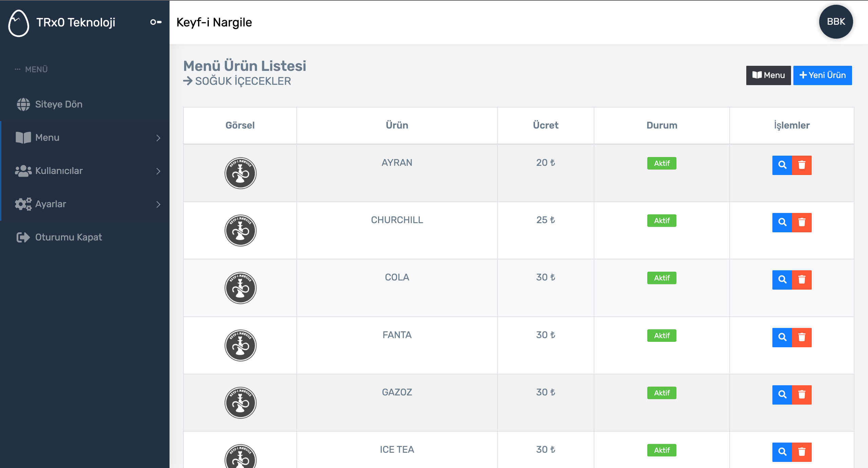868x468 pixels.
Task: Open the BBK user avatar
Action: (836, 22)
